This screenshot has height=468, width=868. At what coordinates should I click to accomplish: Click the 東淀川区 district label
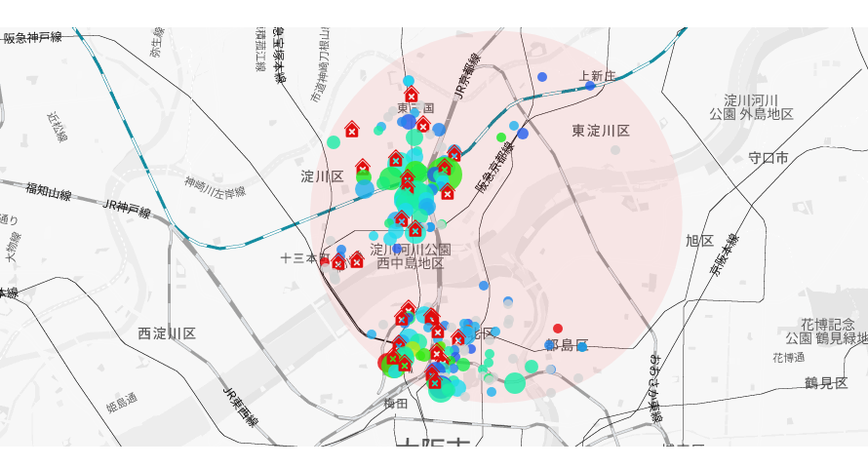[x=601, y=131]
